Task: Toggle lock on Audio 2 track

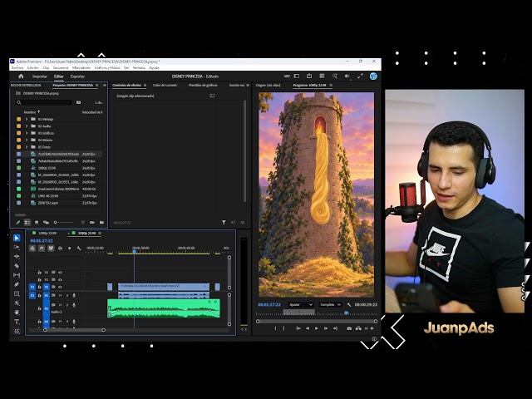Action: [39, 308]
